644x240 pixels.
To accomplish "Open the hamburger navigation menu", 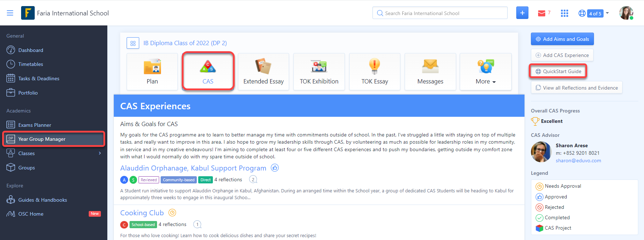I will [10, 13].
